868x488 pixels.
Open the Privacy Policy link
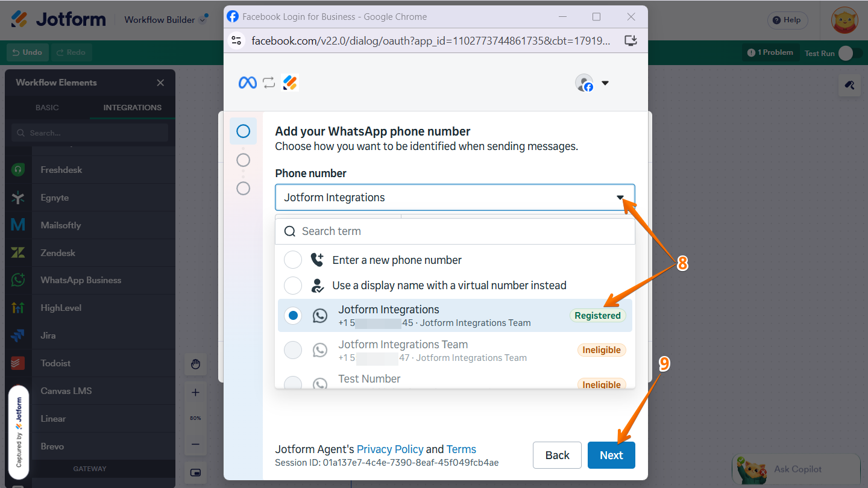pyautogui.click(x=390, y=449)
